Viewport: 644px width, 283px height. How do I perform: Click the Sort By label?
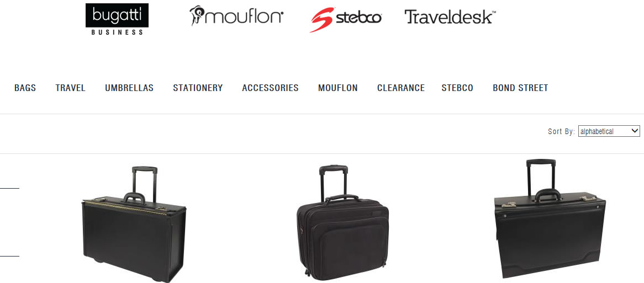[561, 132]
